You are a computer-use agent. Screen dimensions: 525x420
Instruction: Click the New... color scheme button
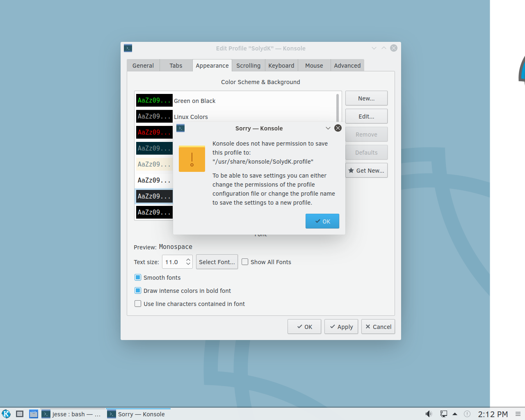pyautogui.click(x=366, y=98)
